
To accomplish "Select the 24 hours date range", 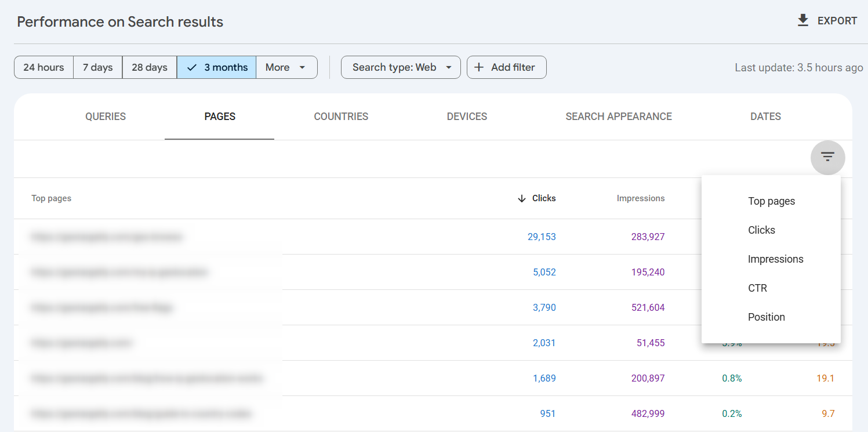I will click(43, 67).
